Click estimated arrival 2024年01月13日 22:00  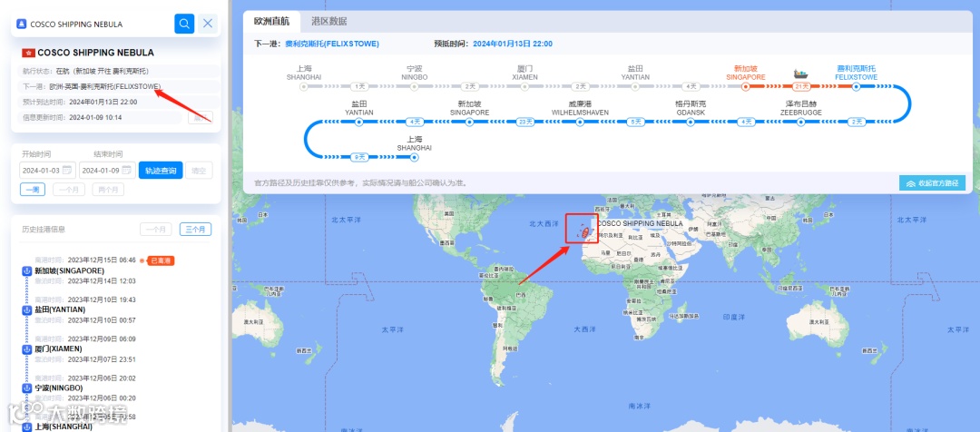coord(513,44)
